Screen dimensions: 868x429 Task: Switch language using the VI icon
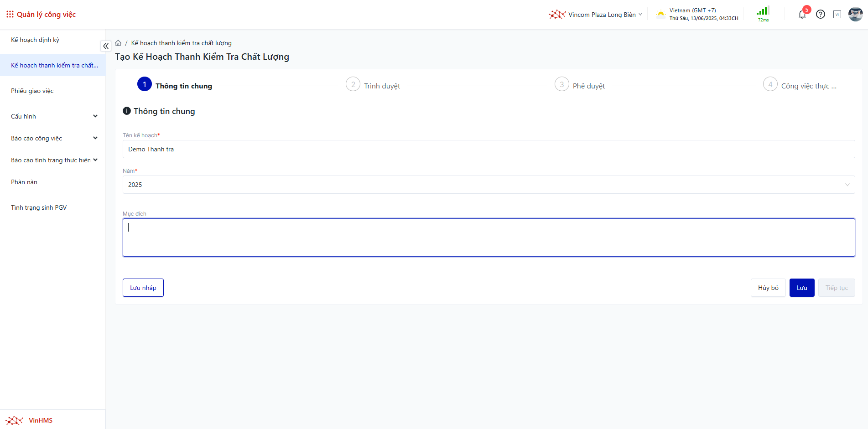pyautogui.click(x=837, y=15)
